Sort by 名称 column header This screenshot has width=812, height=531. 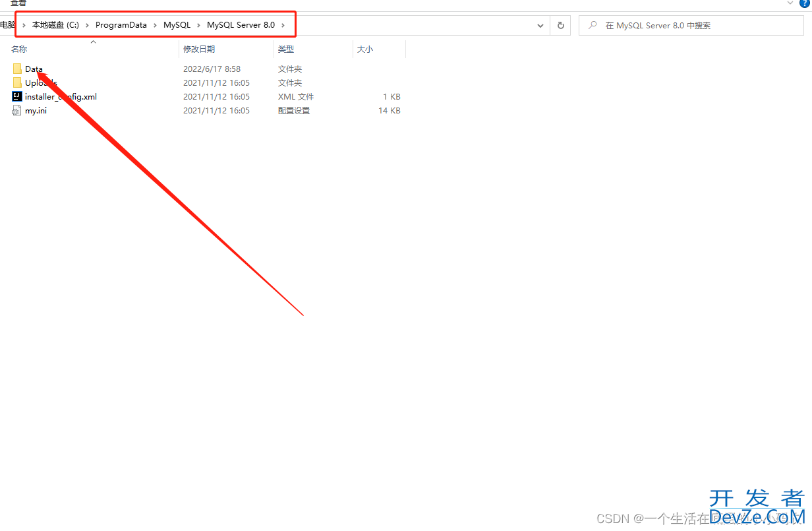click(x=19, y=49)
